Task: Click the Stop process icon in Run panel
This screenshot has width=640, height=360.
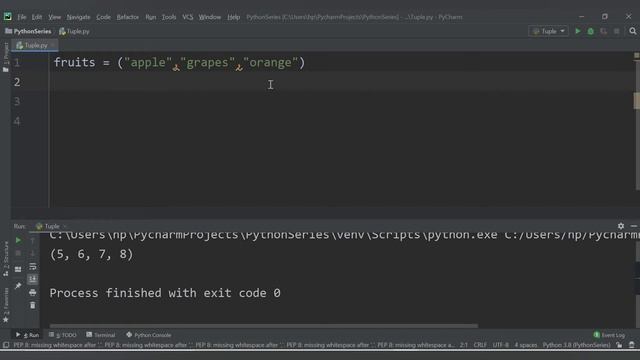Action: [x=18, y=253]
